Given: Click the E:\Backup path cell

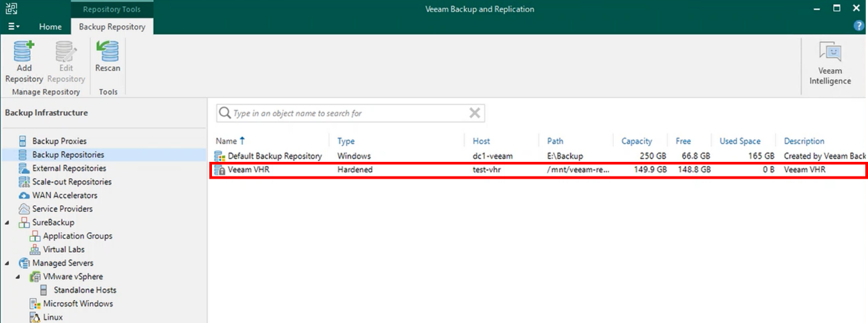Looking at the screenshot, I should tap(565, 156).
